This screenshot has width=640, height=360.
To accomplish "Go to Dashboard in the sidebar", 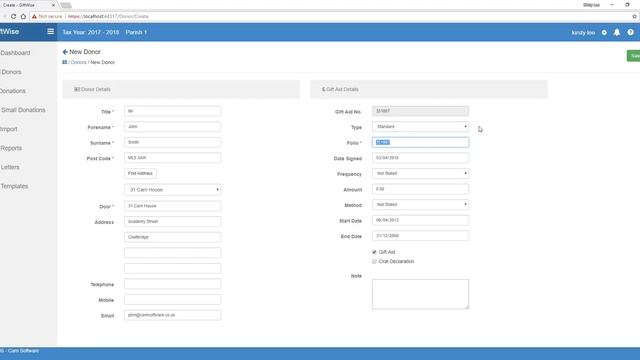I will click(x=15, y=53).
